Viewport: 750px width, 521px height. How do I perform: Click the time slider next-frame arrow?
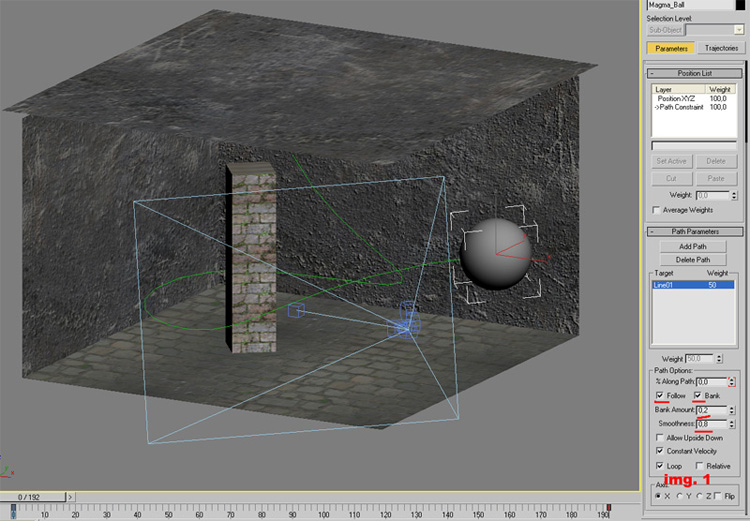(71, 496)
